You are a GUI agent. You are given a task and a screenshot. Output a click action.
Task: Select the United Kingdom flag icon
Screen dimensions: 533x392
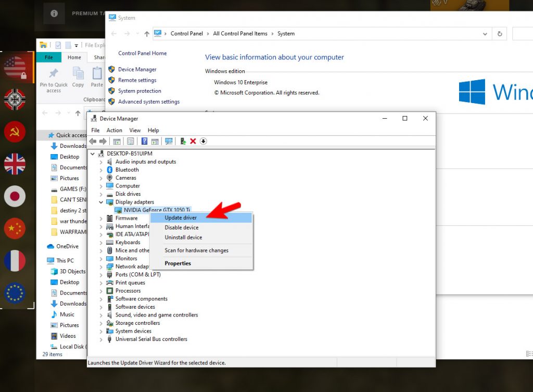pos(15,164)
